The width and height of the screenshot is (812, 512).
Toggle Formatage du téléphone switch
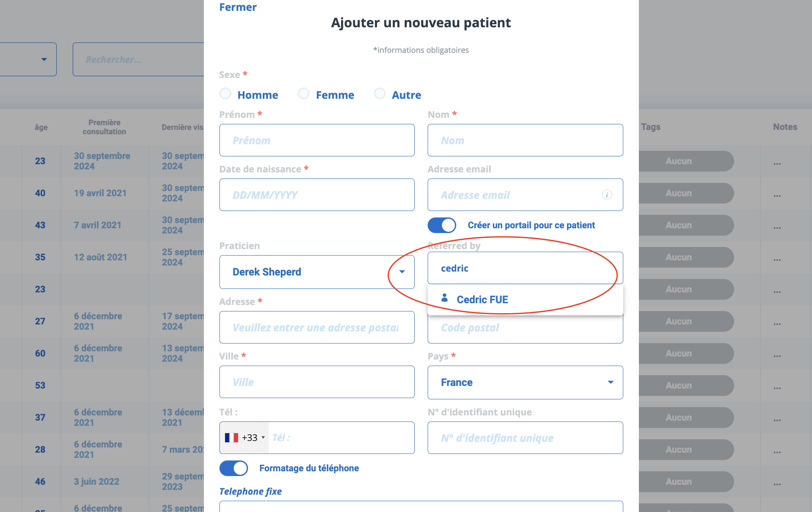click(x=234, y=468)
